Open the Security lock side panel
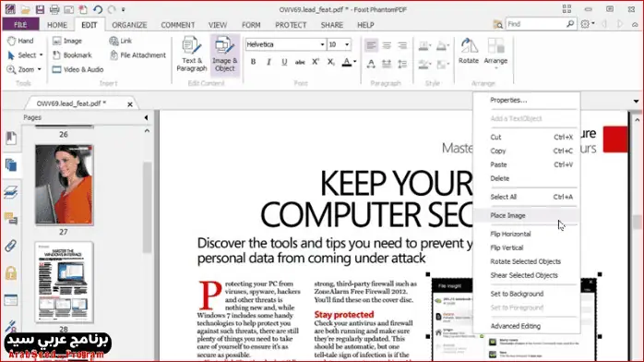 pos(11,272)
